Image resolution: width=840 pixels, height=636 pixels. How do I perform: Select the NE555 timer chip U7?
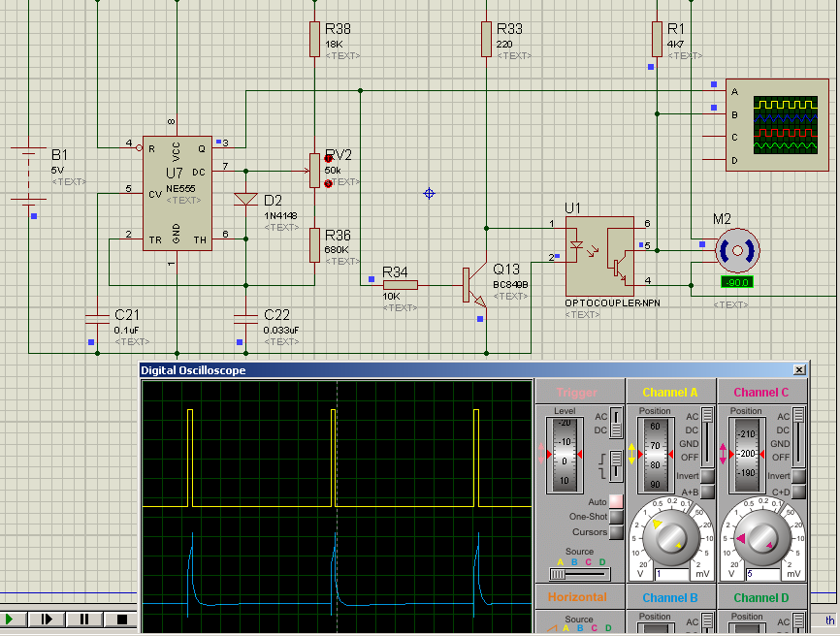point(177,192)
